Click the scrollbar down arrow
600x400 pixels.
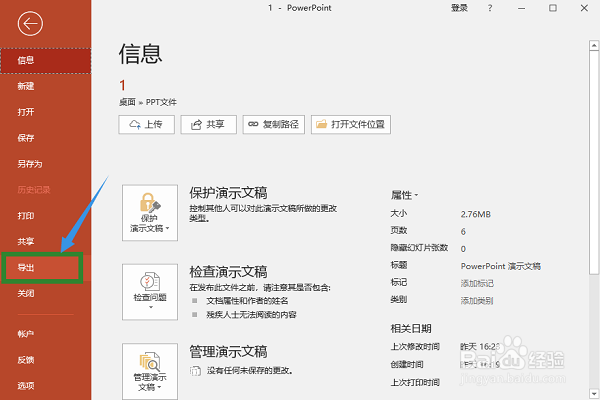[594, 393]
